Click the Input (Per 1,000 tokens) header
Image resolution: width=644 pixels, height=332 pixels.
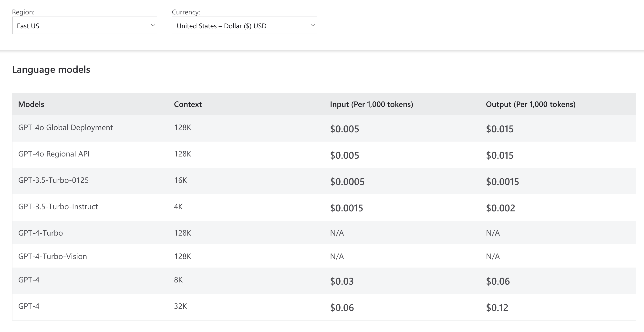tap(372, 104)
